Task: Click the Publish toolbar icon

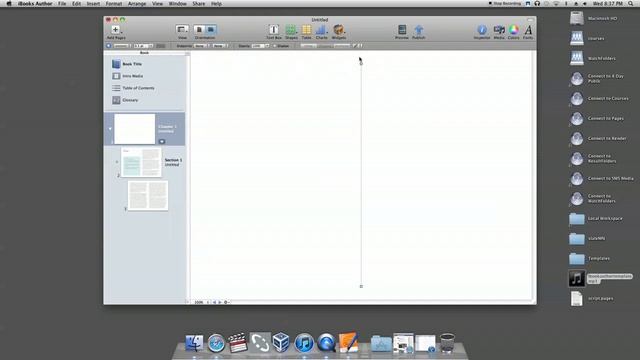Action: coord(418,31)
